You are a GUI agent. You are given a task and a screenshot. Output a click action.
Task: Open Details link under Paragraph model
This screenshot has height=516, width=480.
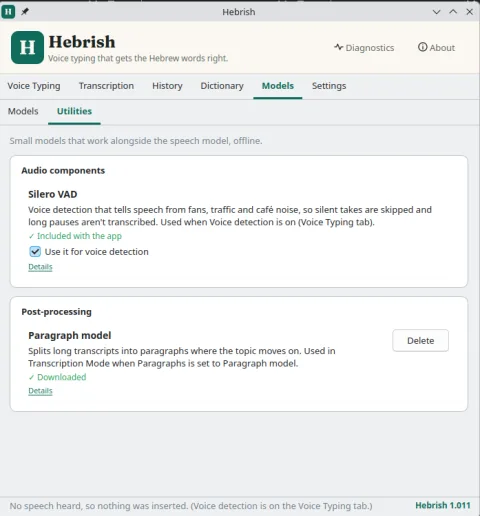point(40,391)
